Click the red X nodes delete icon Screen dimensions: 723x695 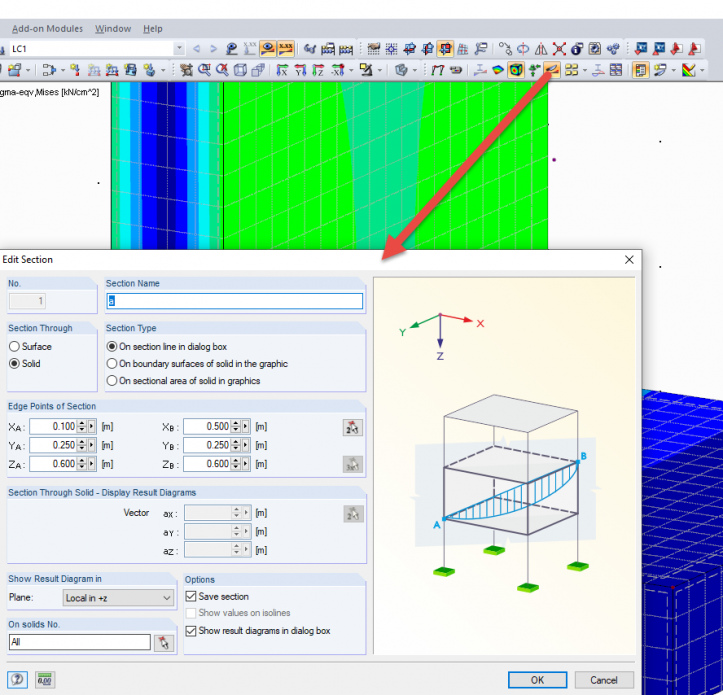tap(559, 48)
